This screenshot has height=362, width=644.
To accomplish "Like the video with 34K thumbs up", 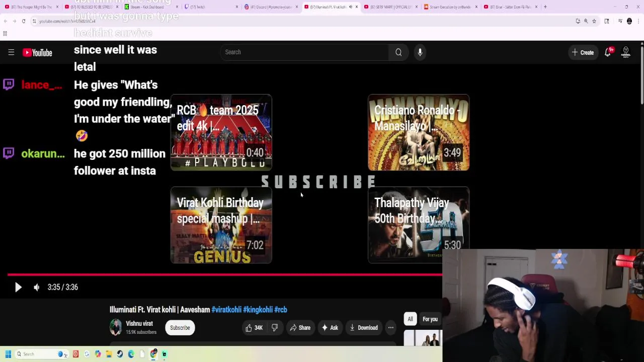I will [254, 328].
